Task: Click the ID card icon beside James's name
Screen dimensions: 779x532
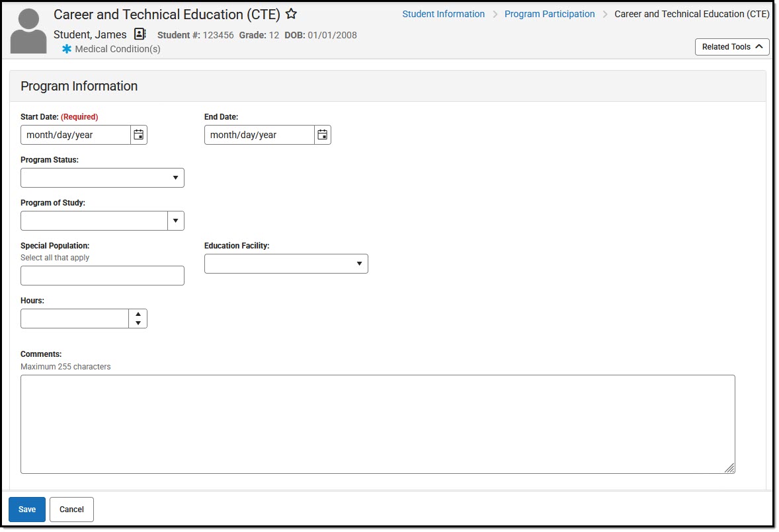Action: 139,34
